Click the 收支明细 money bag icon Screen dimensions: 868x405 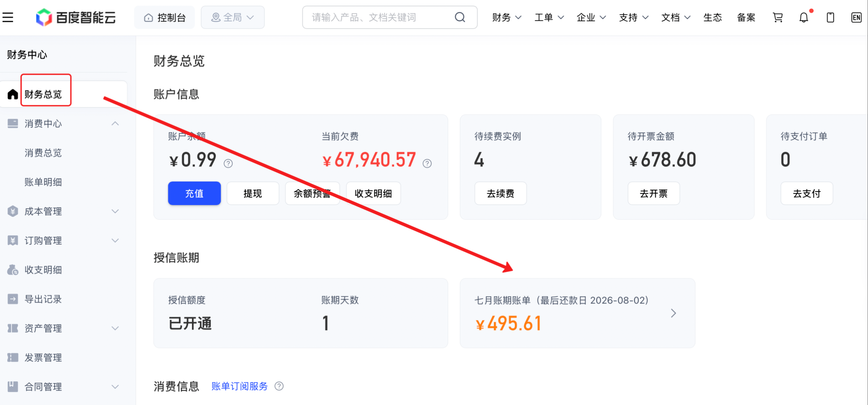12,270
